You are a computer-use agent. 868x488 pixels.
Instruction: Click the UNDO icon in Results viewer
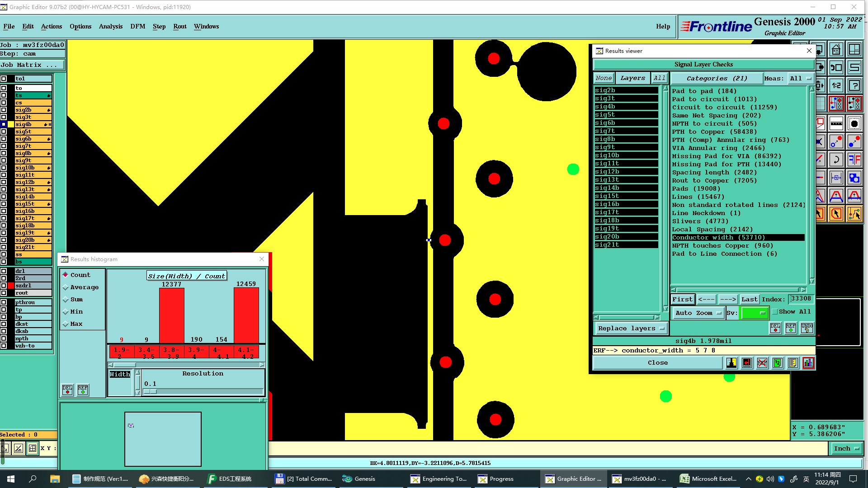click(x=807, y=328)
